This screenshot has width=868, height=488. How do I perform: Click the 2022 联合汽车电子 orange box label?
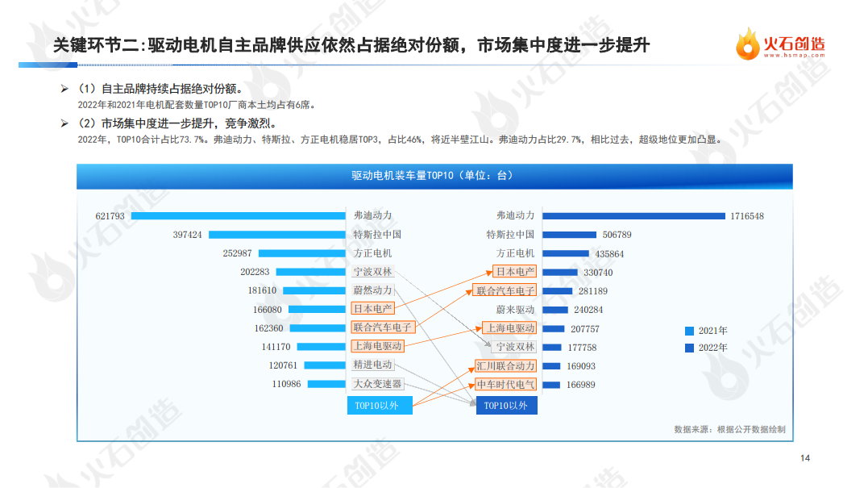click(505, 291)
